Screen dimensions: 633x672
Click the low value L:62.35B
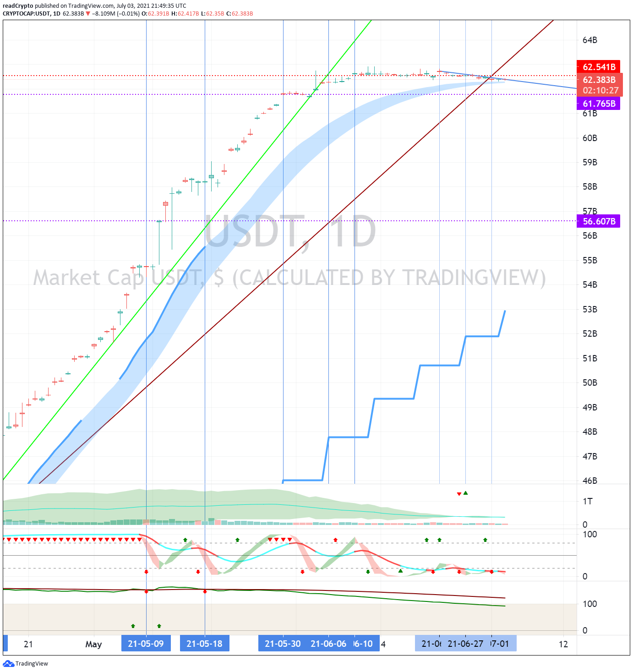[213, 13]
